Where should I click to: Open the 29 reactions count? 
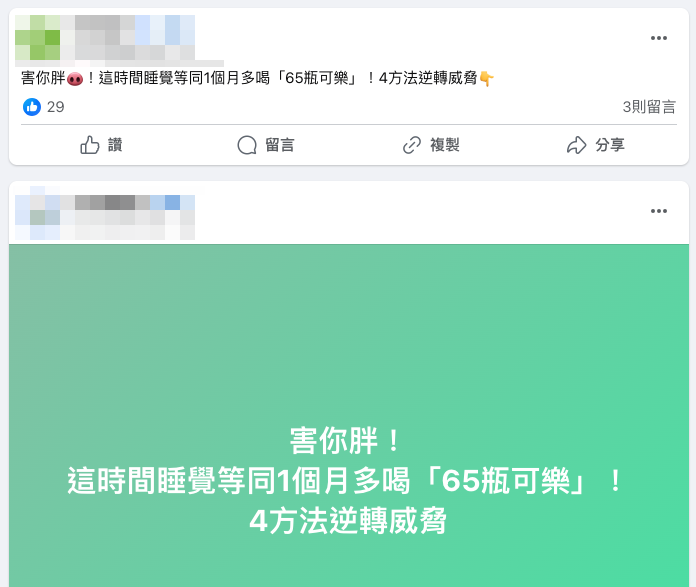point(55,107)
